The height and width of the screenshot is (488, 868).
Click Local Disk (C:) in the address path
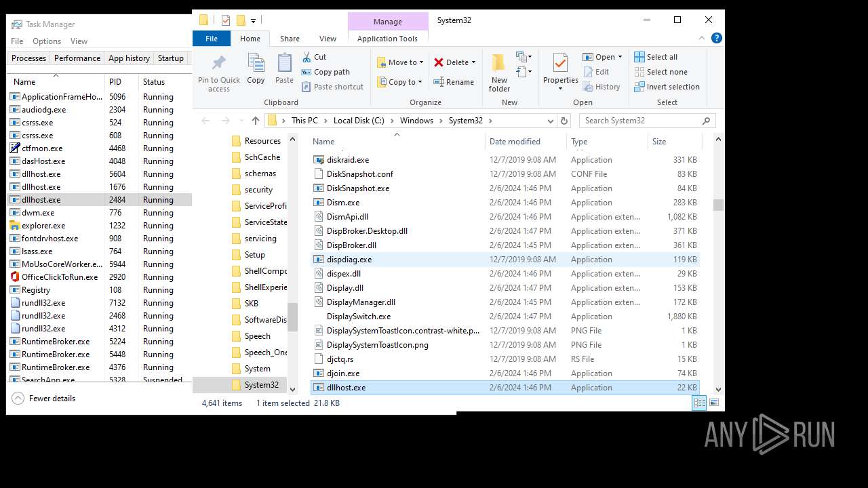coord(359,121)
